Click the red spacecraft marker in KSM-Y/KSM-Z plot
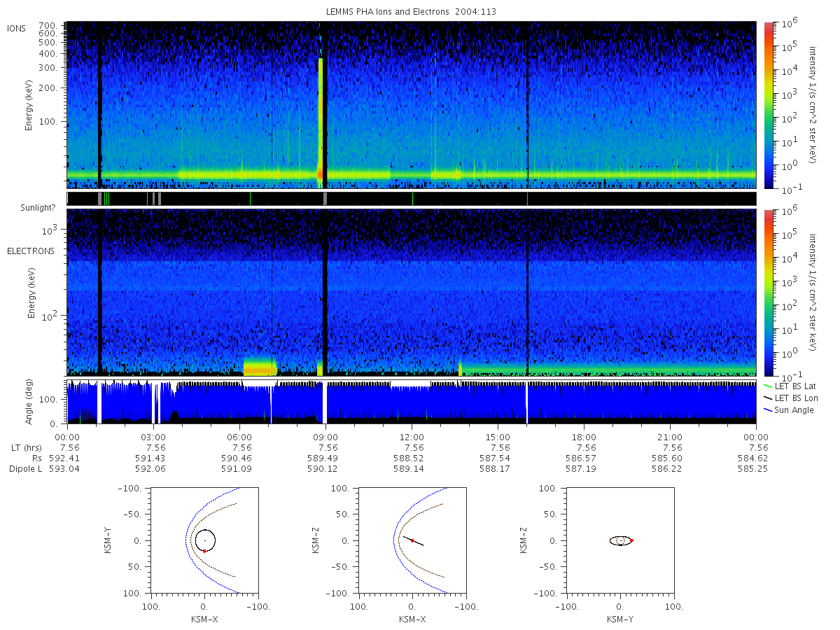 pos(631,540)
